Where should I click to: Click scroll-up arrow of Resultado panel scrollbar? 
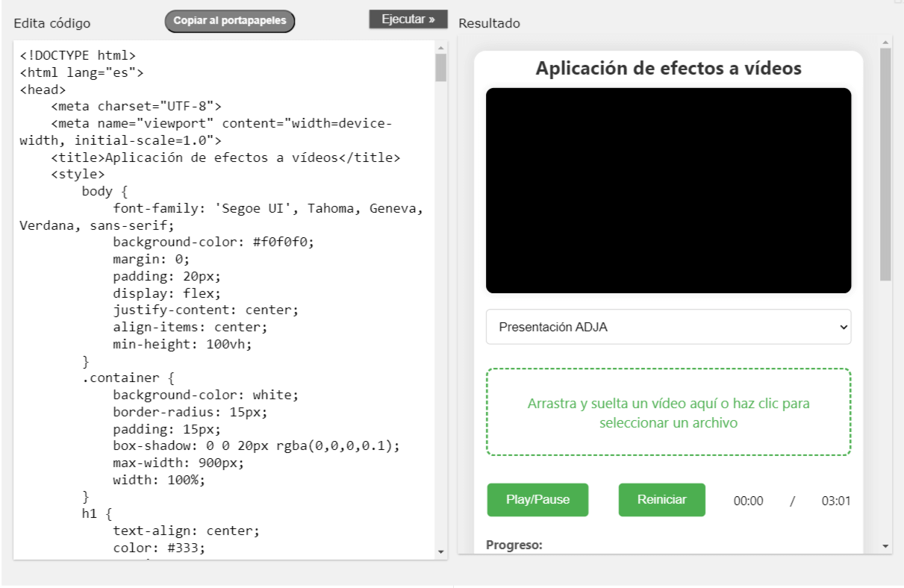coord(886,42)
